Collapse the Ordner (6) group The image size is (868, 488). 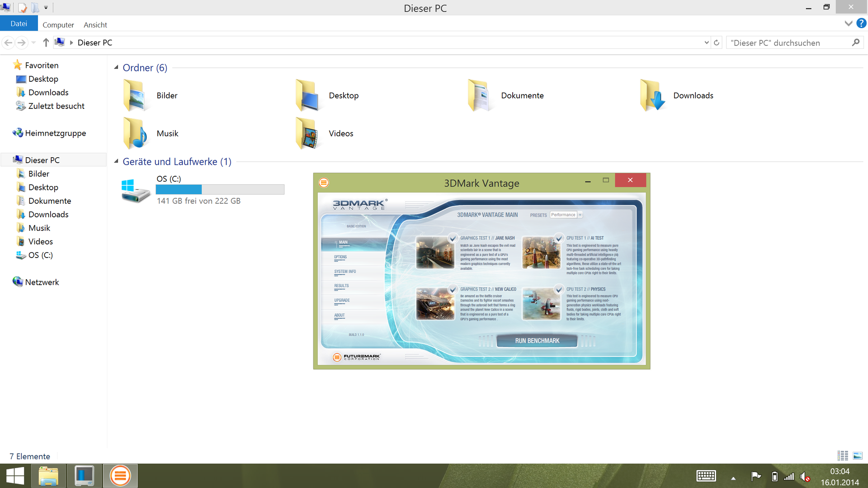coord(116,67)
